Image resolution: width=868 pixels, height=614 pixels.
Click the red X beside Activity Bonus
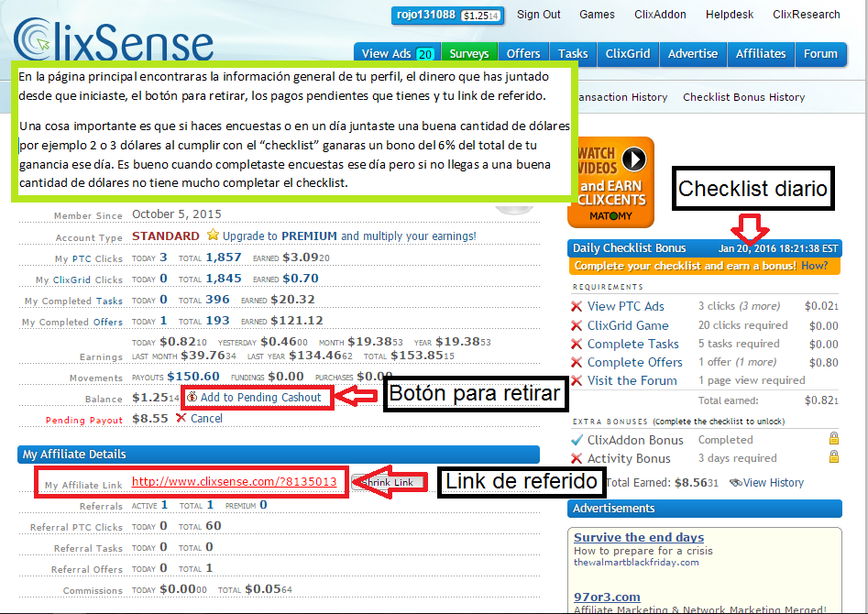click(x=577, y=458)
